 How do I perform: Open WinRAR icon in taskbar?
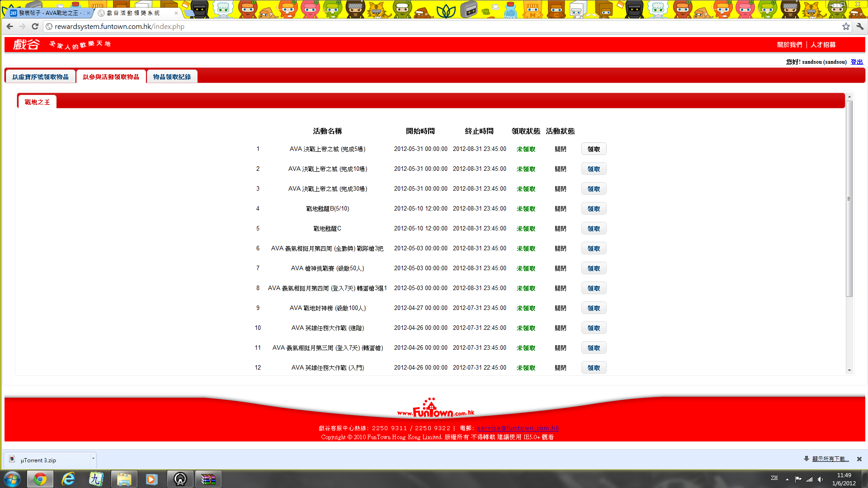[208, 479]
